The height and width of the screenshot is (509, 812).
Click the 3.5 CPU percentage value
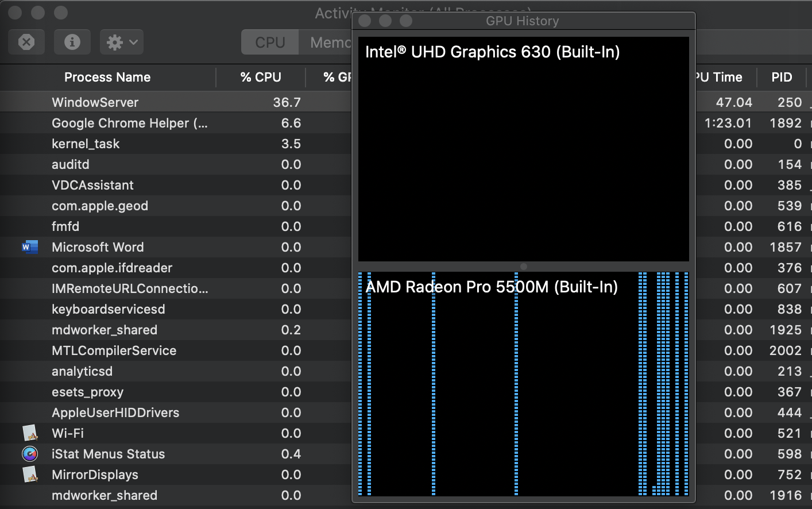[x=291, y=144]
